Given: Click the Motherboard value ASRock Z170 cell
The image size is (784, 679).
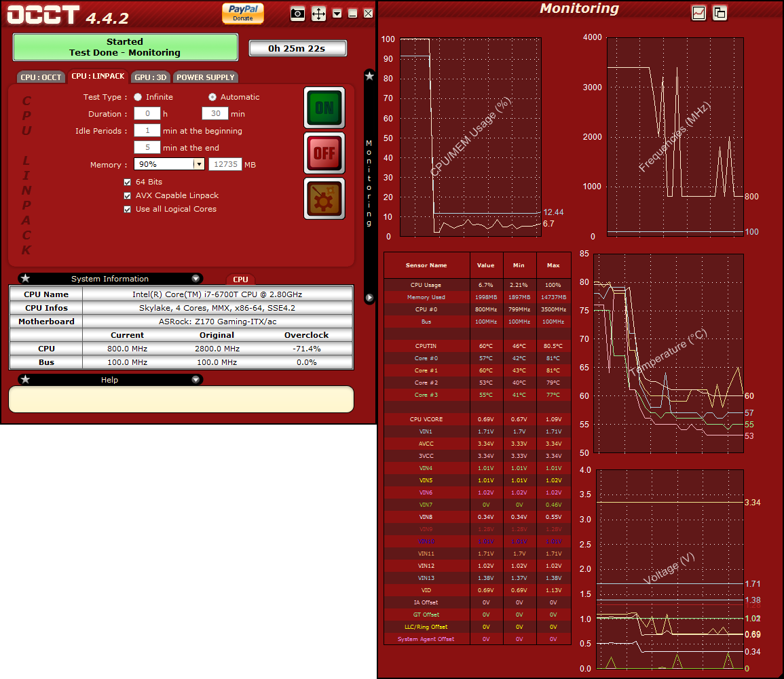Looking at the screenshot, I should (x=217, y=322).
